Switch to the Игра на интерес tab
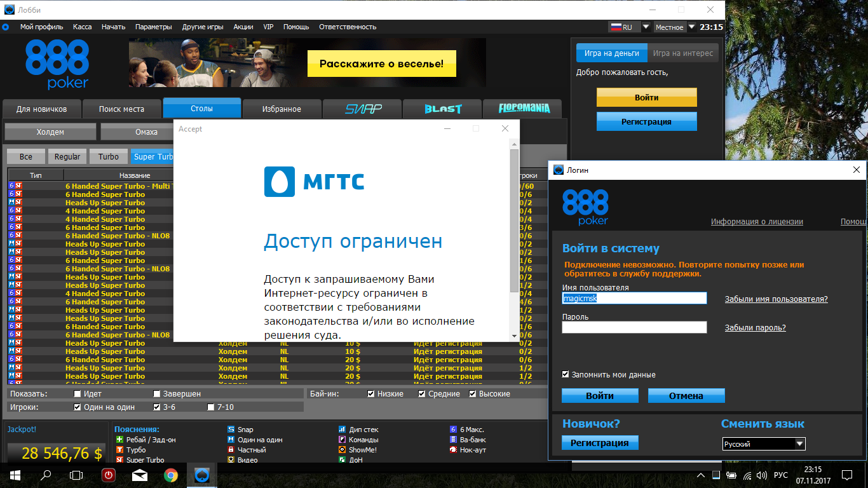The image size is (868, 488). 683,53
